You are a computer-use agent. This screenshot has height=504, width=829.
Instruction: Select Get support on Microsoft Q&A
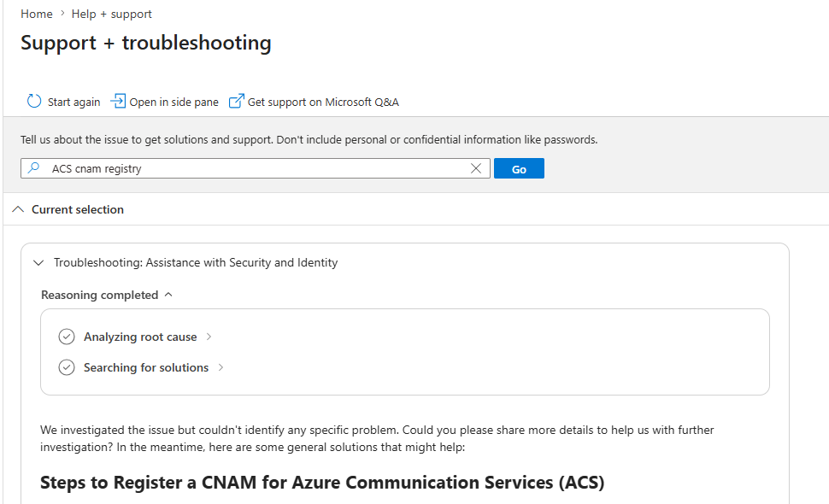[x=323, y=102]
